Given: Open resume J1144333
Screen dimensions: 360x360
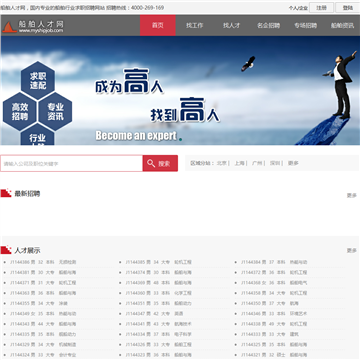Looking at the screenshot, I should pos(270,334).
